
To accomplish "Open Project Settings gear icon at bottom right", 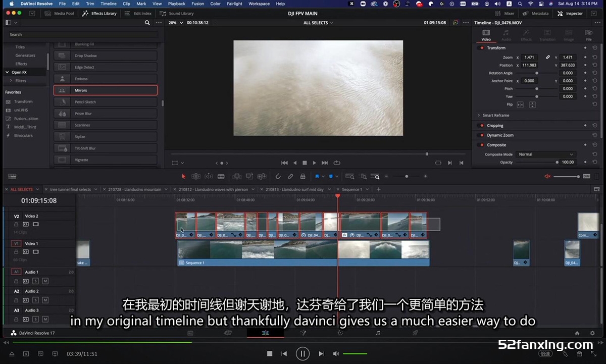I will pos(592,333).
